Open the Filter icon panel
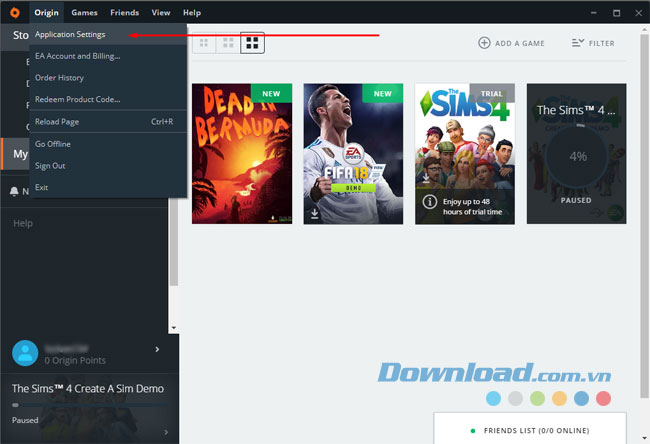This screenshot has height=444, width=650. click(x=578, y=43)
